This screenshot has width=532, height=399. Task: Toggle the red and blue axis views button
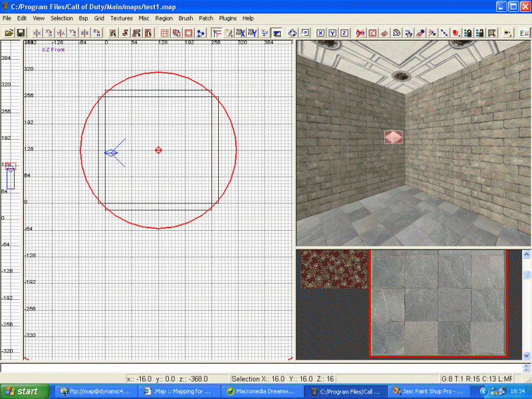click(217, 33)
